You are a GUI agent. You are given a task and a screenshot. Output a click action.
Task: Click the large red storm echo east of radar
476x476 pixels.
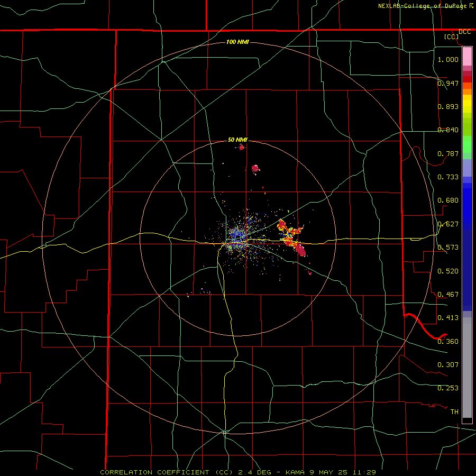coord(291,237)
